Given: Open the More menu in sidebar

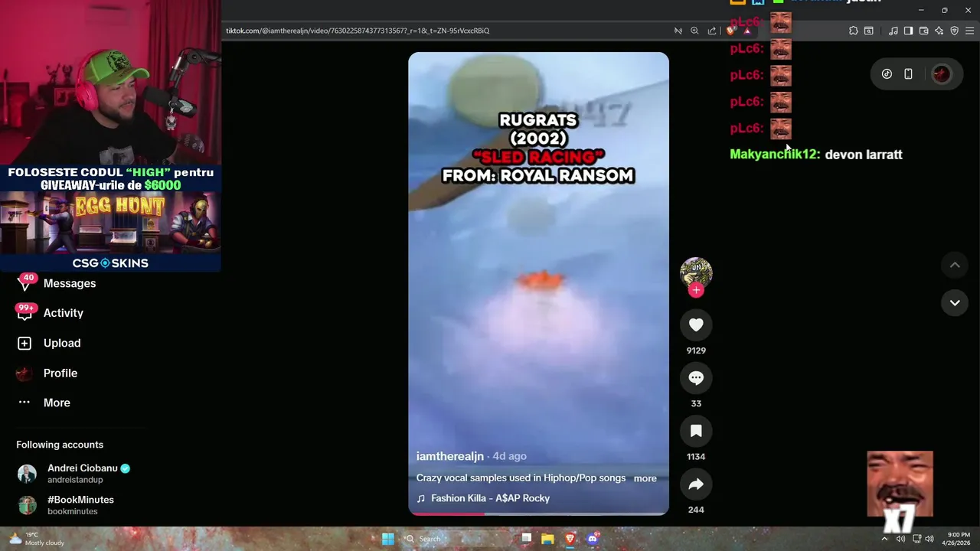Looking at the screenshot, I should 56,403.
